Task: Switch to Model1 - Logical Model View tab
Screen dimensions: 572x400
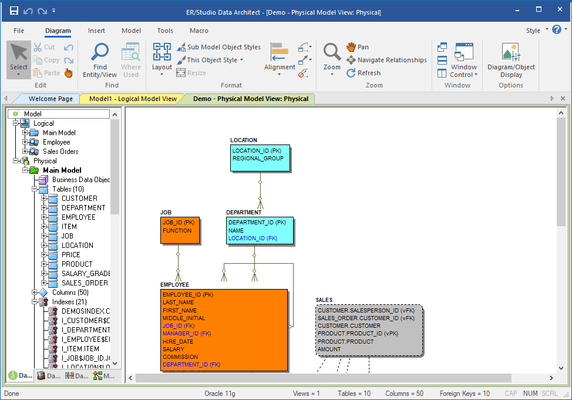Action: pos(133,99)
